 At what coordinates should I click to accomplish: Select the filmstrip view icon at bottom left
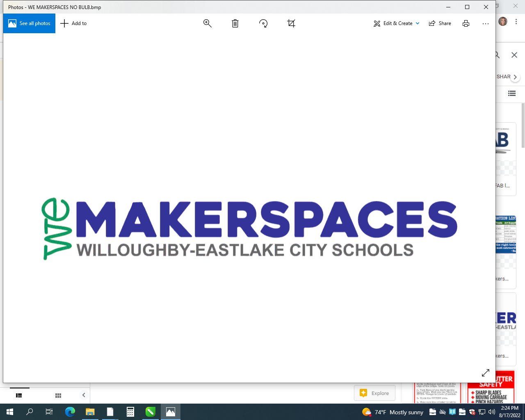pos(19,395)
